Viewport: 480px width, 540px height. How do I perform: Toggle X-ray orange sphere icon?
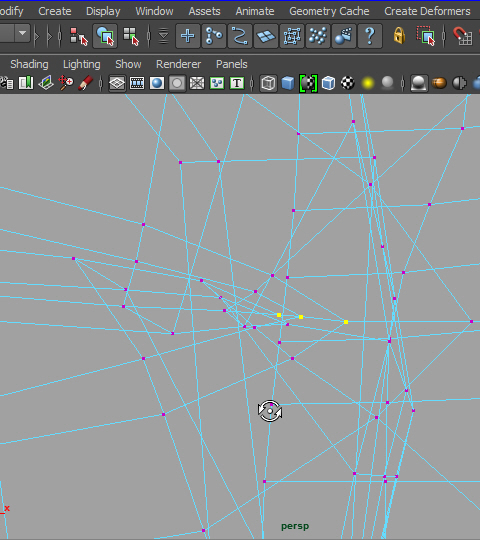point(439,83)
